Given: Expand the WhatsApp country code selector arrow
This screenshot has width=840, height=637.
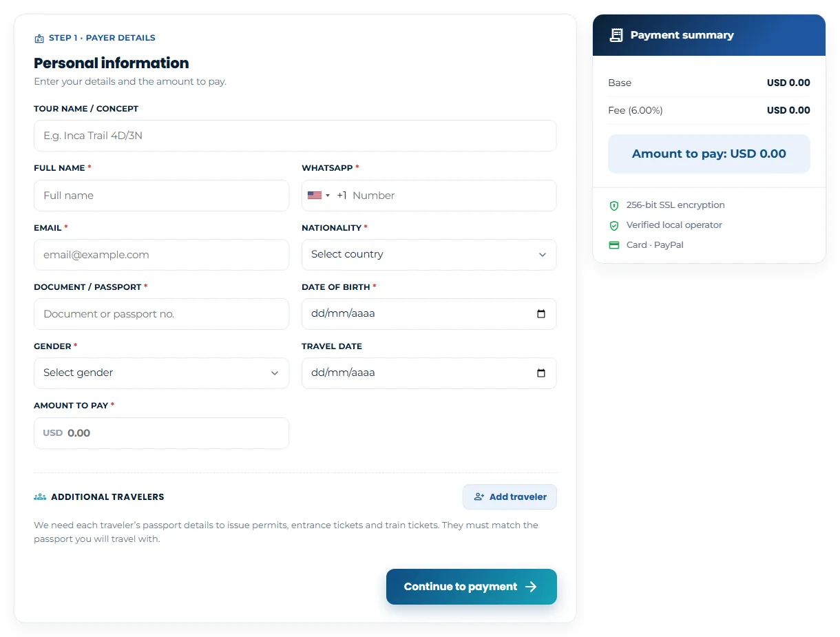Looking at the screenshot, I should coord(328,196).
